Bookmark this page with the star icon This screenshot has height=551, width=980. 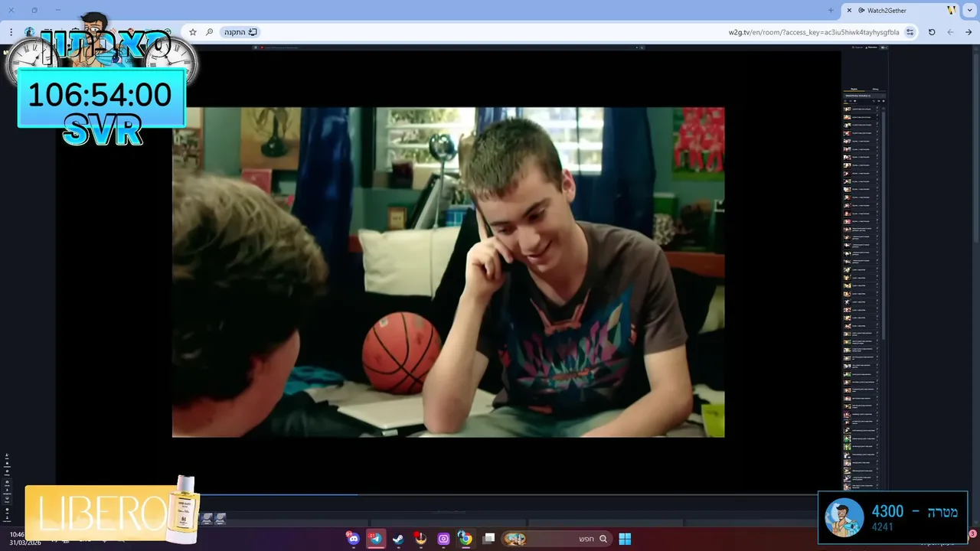[193, 32]
